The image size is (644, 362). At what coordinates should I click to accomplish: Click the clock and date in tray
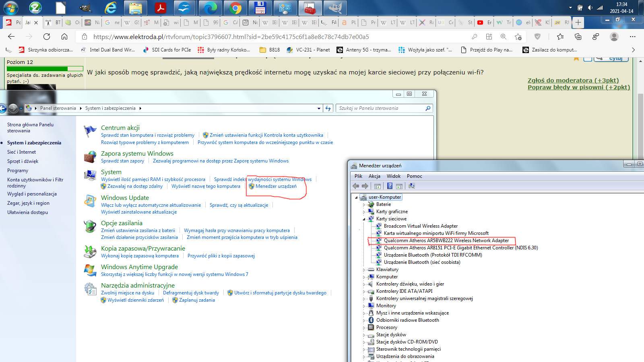(621, 8)
